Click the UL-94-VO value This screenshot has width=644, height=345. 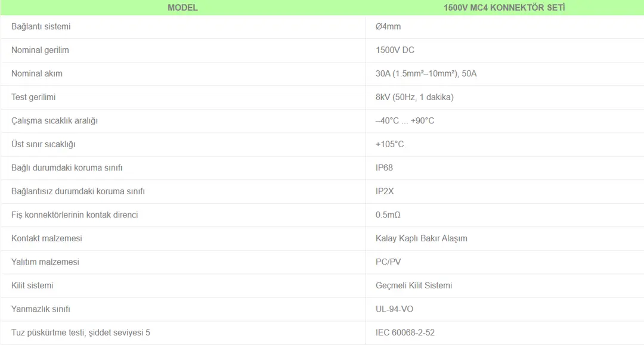[394, 309]
